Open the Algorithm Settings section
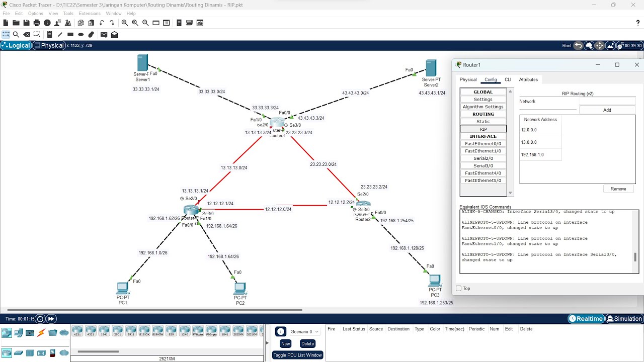This screenshot has height=362, width=644. 483,107
